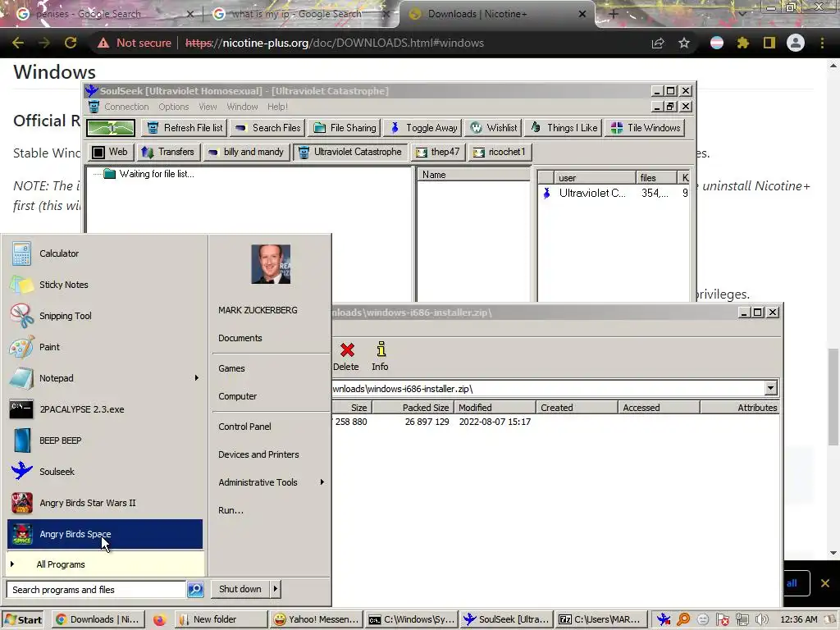Click Delete icon in 7-Zip window
Image resolution: width=840 pixels, height=630 pixels.
pos(346,356)
